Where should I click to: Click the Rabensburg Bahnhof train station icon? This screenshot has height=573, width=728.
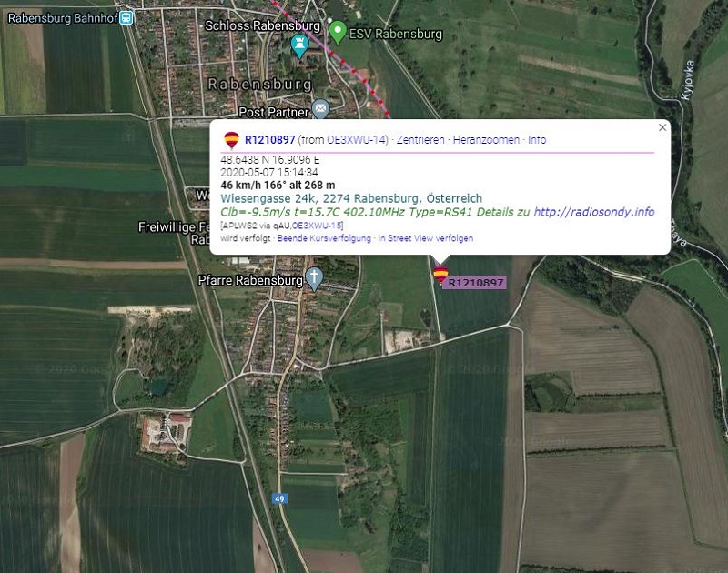point(126,17)
